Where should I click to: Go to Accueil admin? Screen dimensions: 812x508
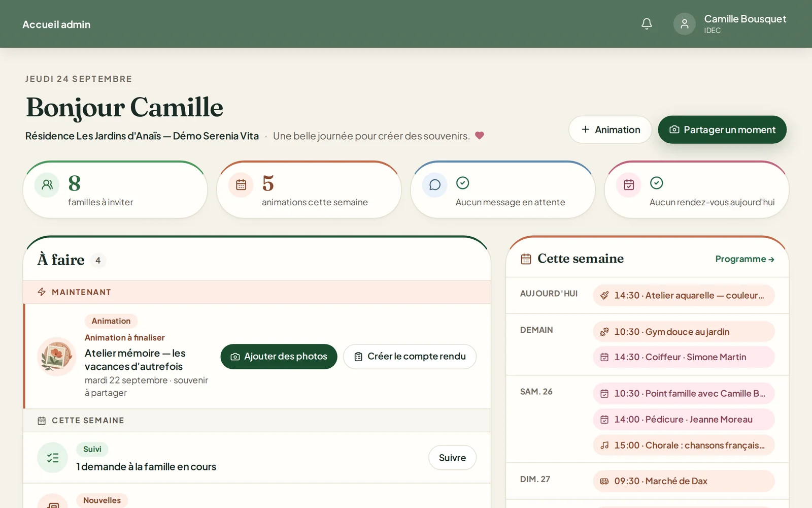coord(56,24)
